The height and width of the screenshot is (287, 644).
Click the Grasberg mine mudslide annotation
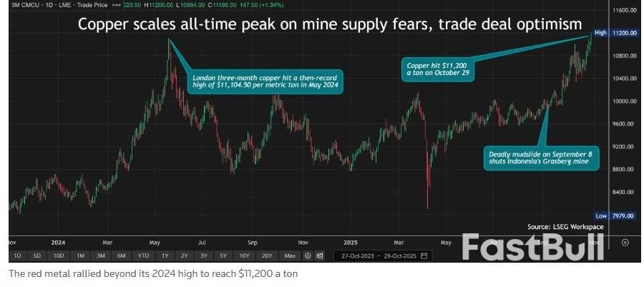(532, 157)
